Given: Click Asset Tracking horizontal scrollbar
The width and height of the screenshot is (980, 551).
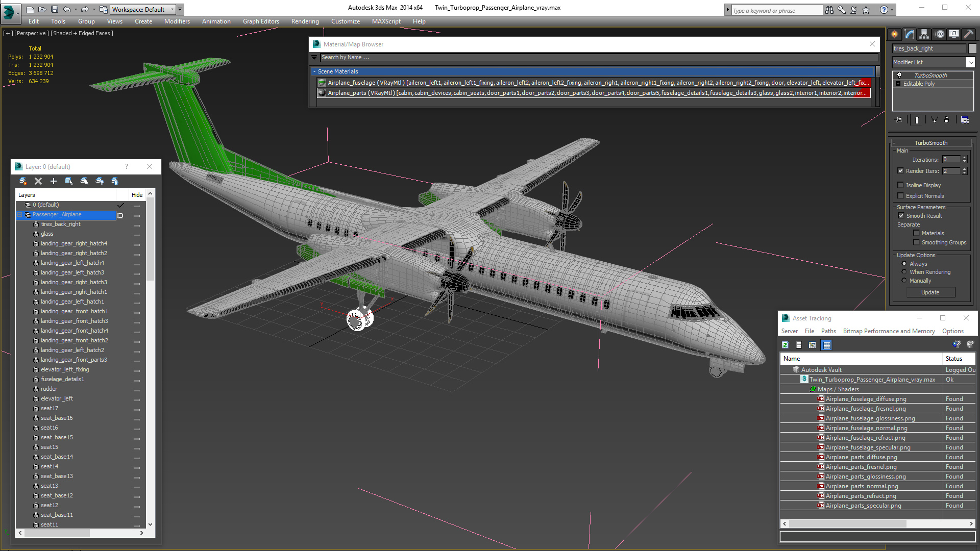Looking at the screenshot, I should pos(847,524).
